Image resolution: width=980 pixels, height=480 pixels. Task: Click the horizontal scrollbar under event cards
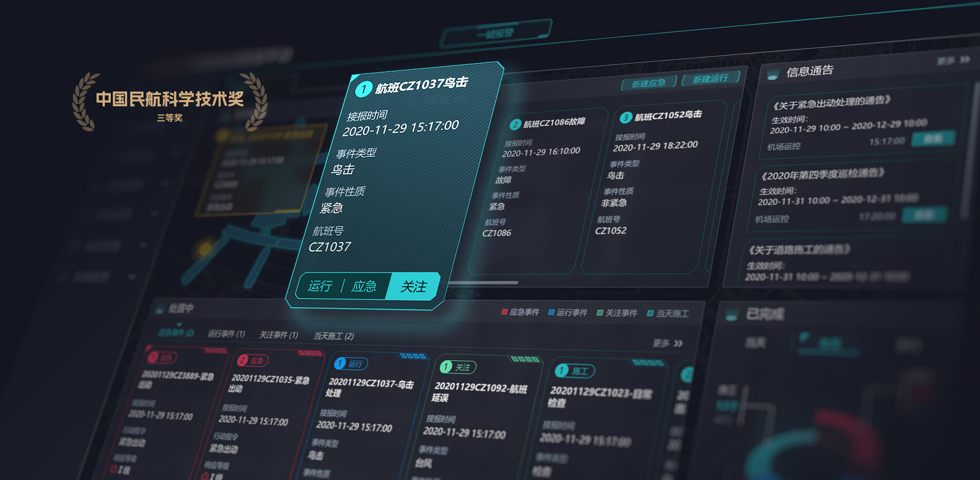click(483, 282)
